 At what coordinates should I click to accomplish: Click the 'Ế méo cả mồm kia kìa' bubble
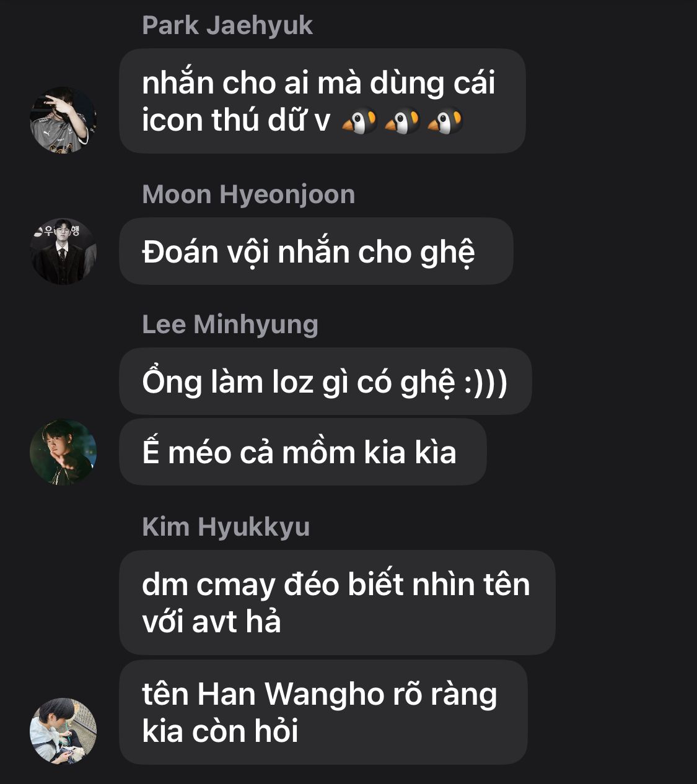pyautogui.click(x=303, y=452)
